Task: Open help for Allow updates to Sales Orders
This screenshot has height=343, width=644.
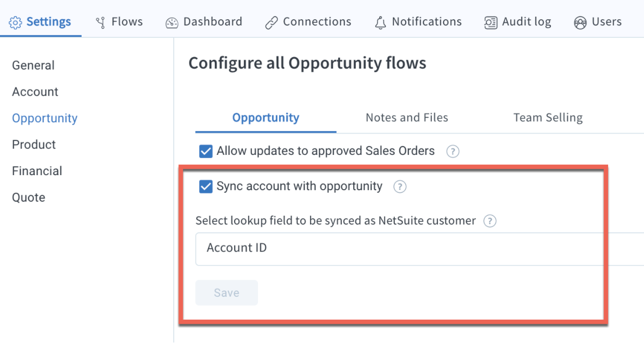Action: point(453,152)
